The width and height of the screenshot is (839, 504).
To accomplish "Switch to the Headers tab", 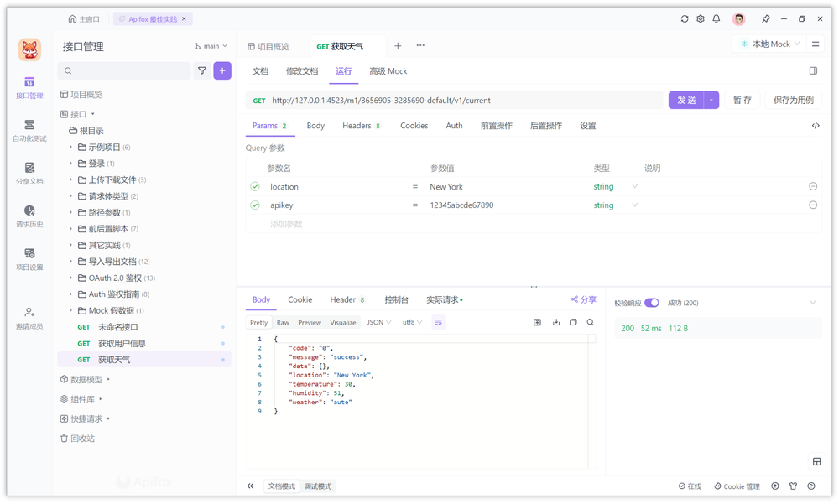I will tap(356, 125).
